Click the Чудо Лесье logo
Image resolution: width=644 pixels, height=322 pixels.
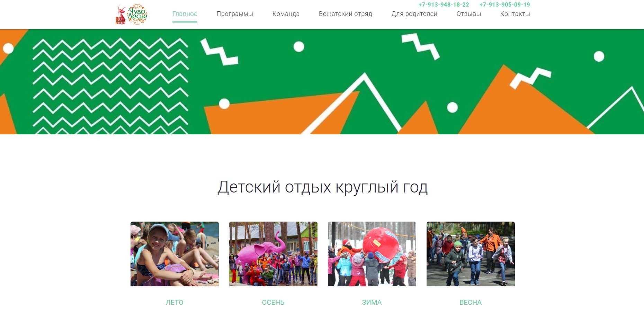[137, 14]
